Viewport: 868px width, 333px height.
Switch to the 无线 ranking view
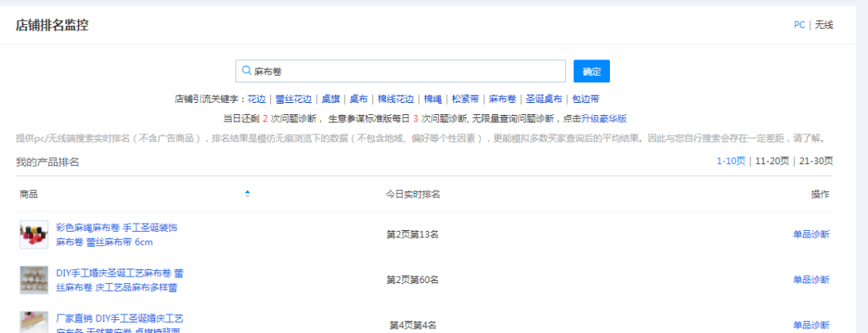[x=824, y=25]
